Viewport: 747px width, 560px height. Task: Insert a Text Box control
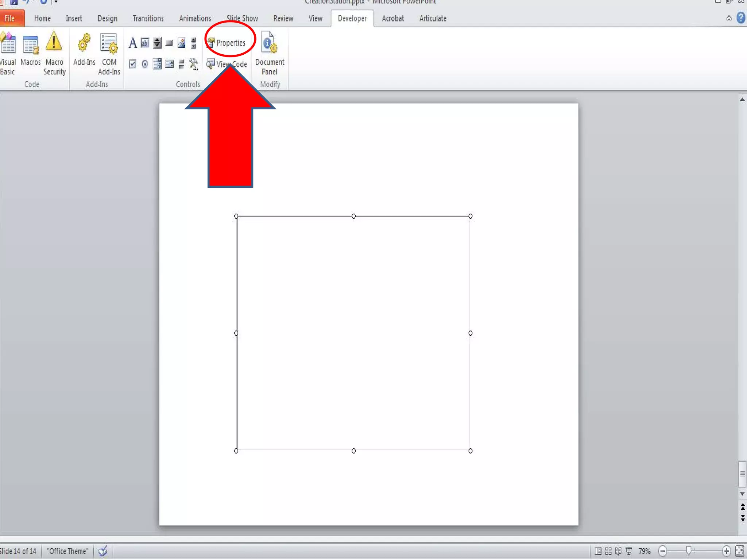[x=145, y=43]
